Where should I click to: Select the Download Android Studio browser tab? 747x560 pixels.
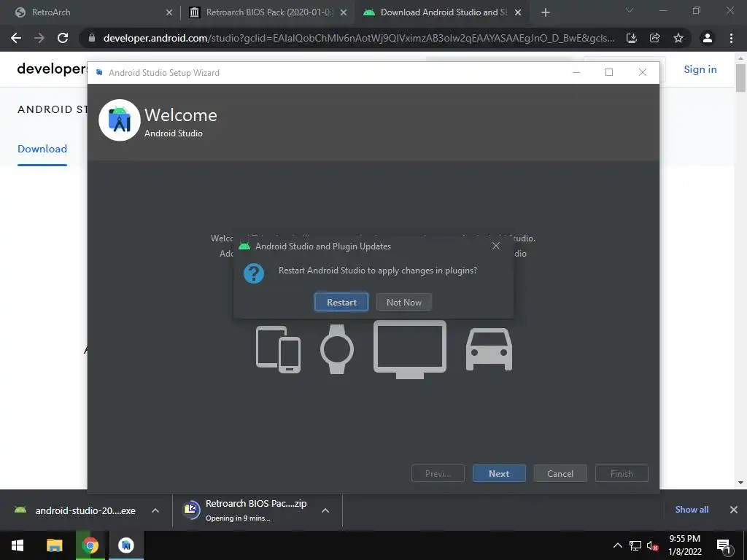tap(443, 12)
